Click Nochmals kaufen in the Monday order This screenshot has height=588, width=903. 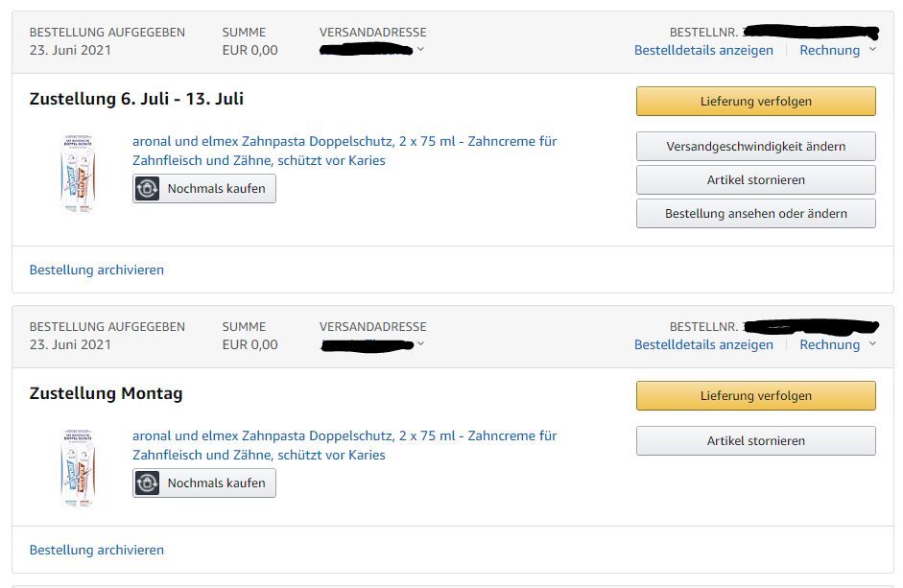tap(204, 482)
